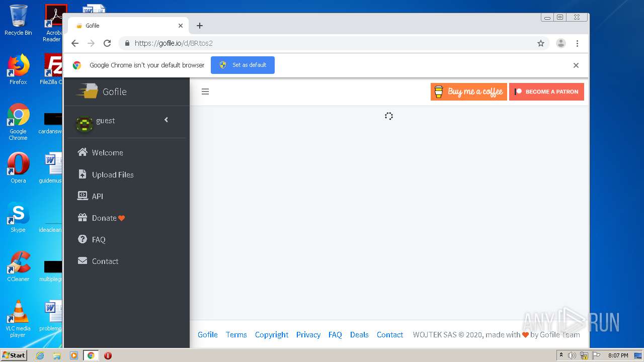
Task: Open the Gofile footer link
Action: pos(208,335)
